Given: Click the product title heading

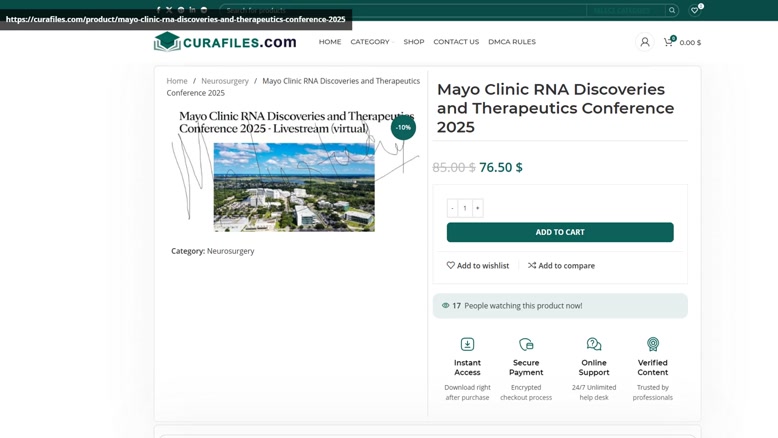Looking at the screenshot, I should pos(556,108).
